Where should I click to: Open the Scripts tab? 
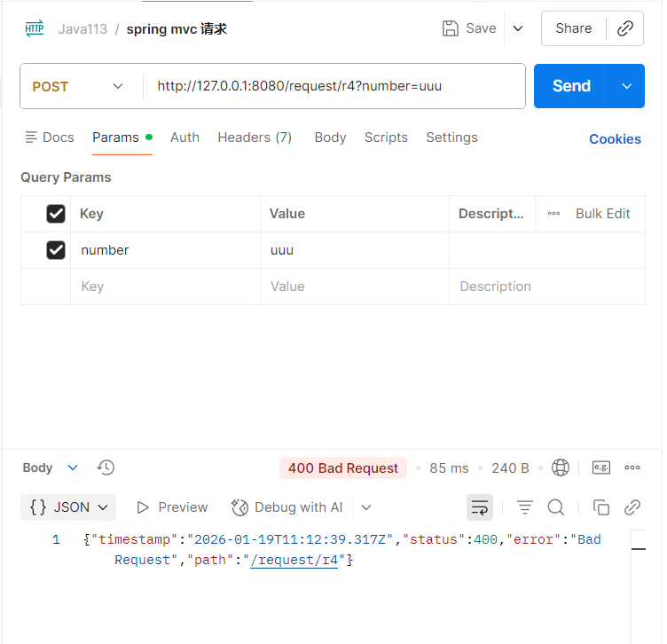[x=386, y=137]
